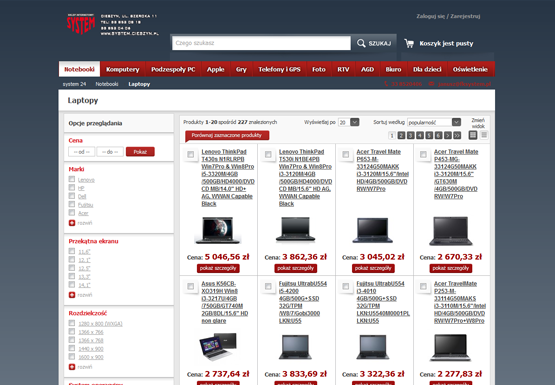Check the 14.1" screen size filter
The height and width of the screenshot is (385, 555).
coord(72,285)
